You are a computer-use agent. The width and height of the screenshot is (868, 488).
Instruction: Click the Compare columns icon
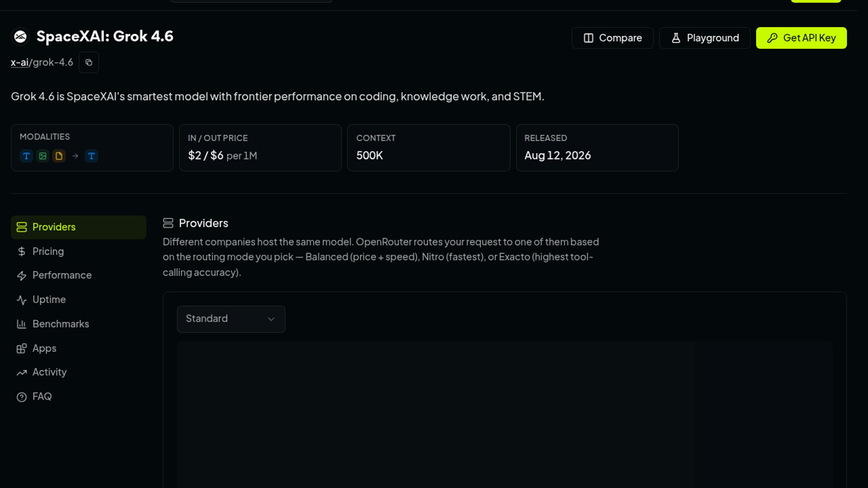click(x=589, y=38)
